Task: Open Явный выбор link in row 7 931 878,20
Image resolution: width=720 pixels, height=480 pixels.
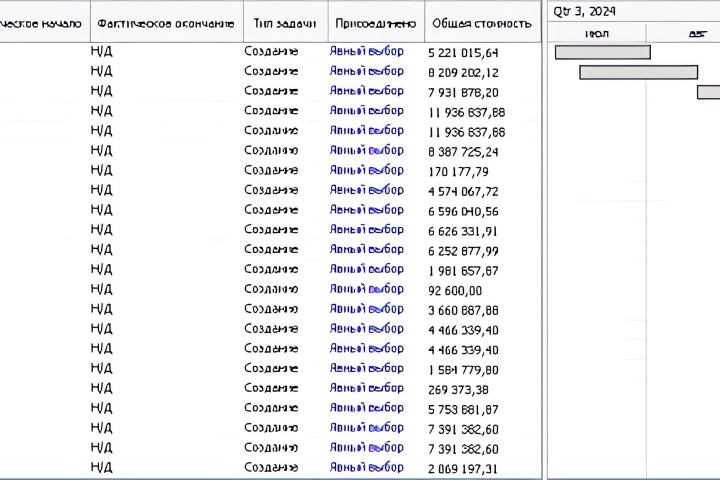Action: coord(366,91)
